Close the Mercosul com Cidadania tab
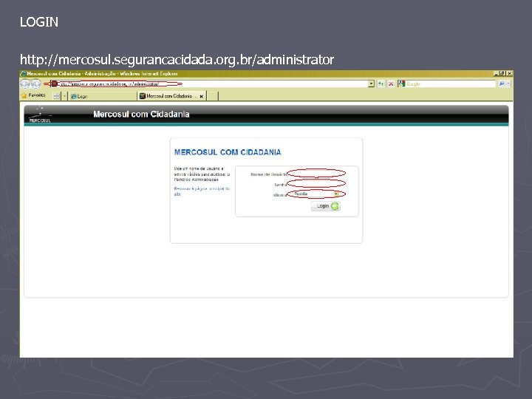This screenshot has height=399, width=532. pyautogui.click(x=202, y=96)
